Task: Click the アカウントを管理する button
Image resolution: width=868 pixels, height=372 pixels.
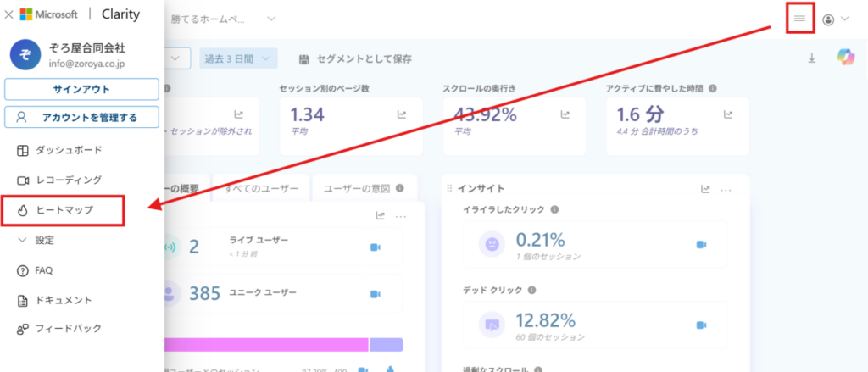Action: click(81, 117)
